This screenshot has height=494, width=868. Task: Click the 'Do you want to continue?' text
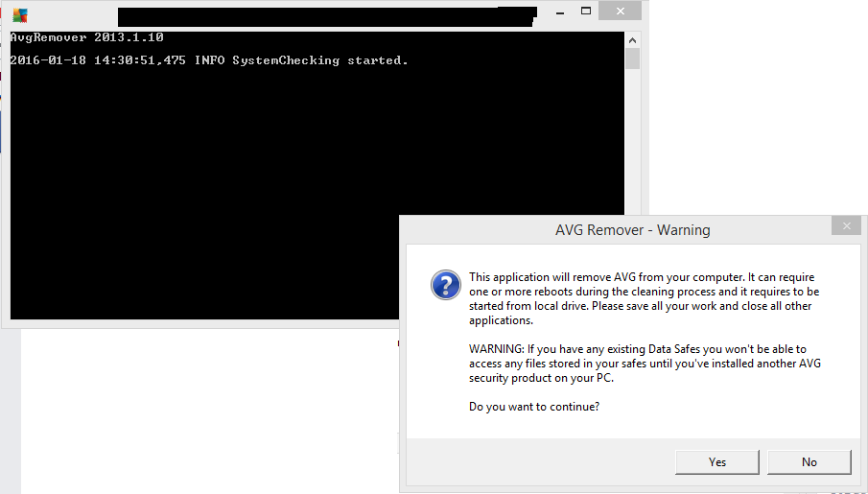tap(534, 407)
